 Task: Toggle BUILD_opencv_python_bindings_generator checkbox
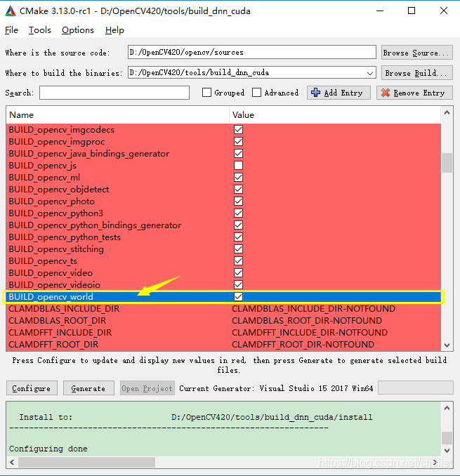(238, 225)
